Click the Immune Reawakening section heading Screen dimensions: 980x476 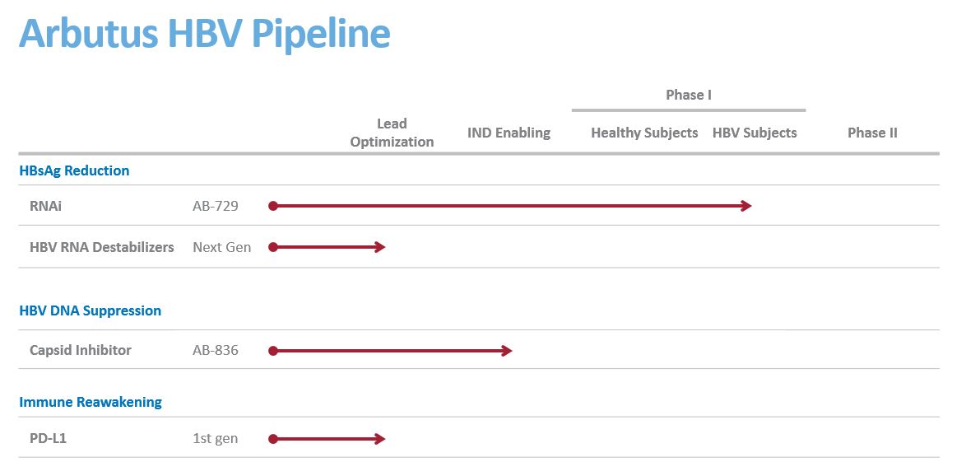pos(91,403)
